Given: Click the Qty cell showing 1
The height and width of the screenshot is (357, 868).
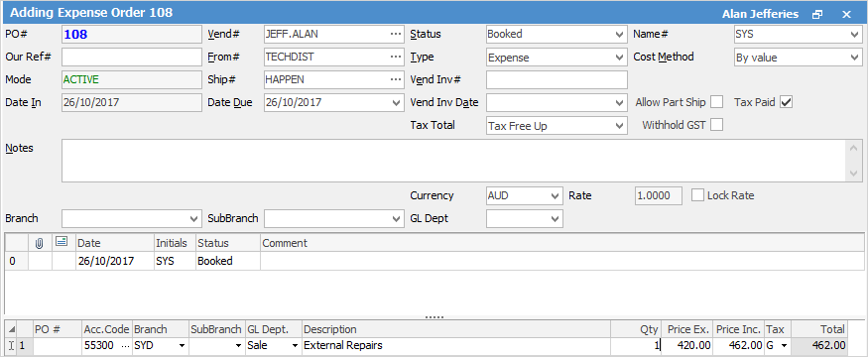Looking at the screenshot, I should click(x=635, y=346).
